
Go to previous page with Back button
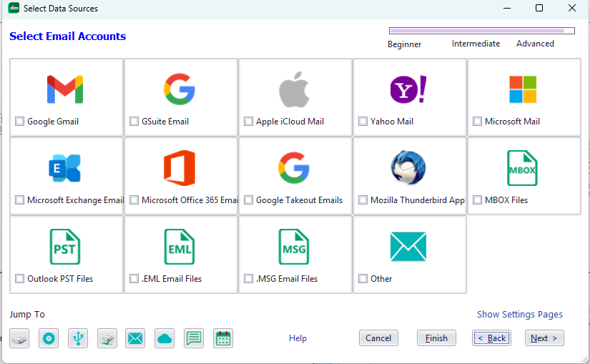pos(491,338)
